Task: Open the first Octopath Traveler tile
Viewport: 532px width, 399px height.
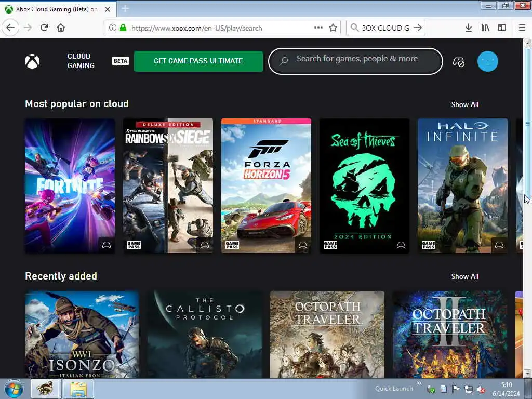Action: coord(327,335)
